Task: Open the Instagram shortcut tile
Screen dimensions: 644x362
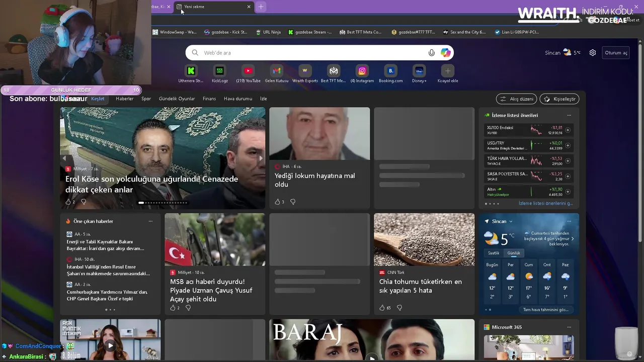Action: click(x=362, y=74)
